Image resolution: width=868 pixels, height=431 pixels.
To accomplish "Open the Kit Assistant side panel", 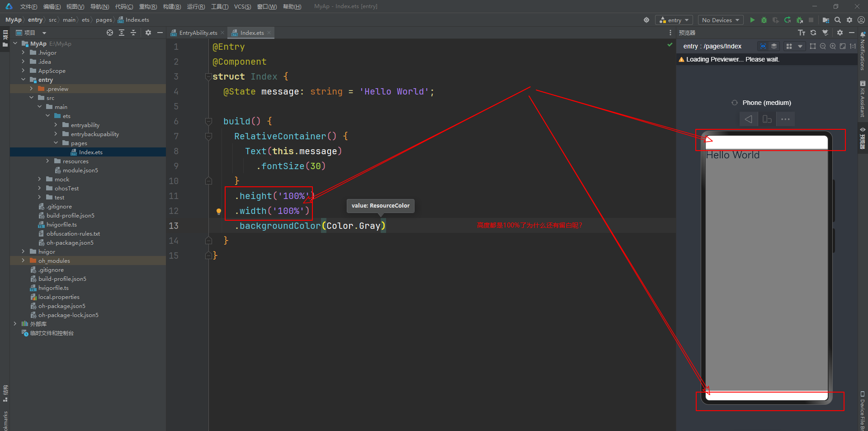I will (863, 99).
